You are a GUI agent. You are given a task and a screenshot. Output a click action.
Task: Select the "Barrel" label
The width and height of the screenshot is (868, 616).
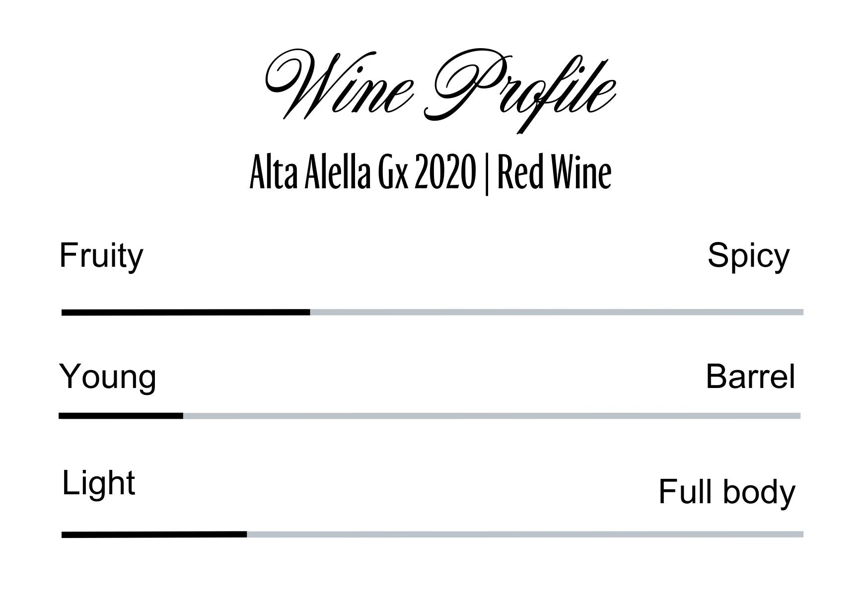pos(750,377)
